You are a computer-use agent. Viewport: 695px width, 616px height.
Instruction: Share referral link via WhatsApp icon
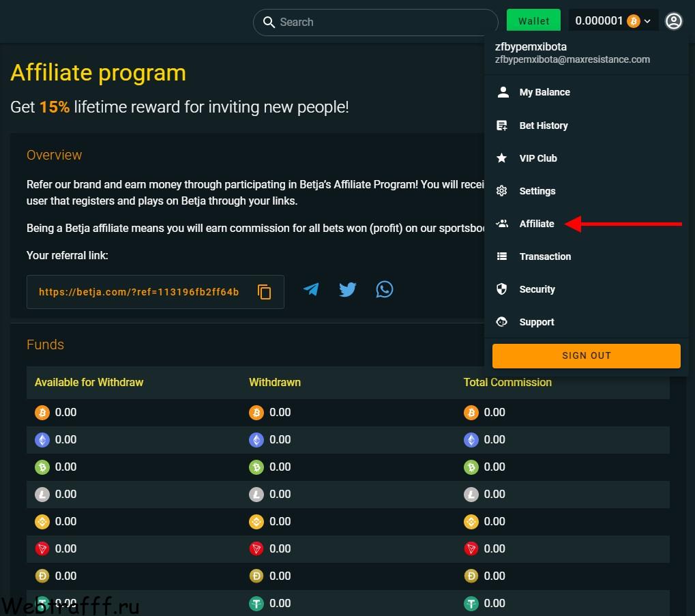[384, 289]
